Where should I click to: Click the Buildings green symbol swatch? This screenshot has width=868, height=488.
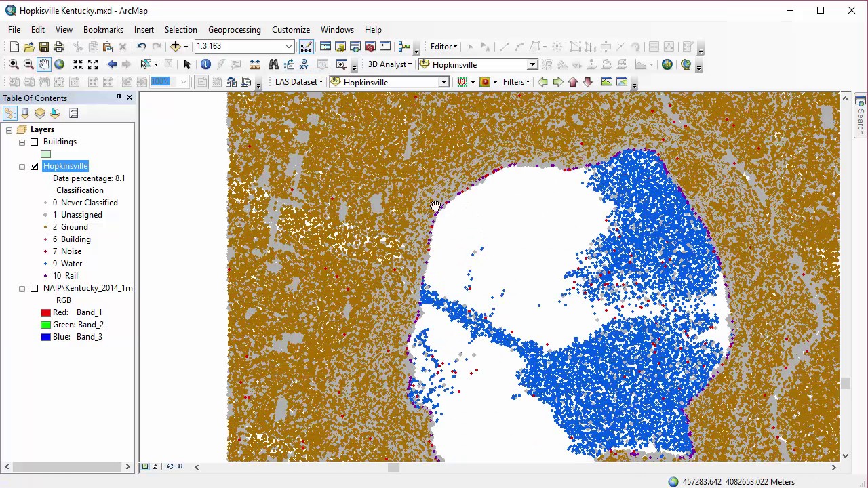(45, 154)
